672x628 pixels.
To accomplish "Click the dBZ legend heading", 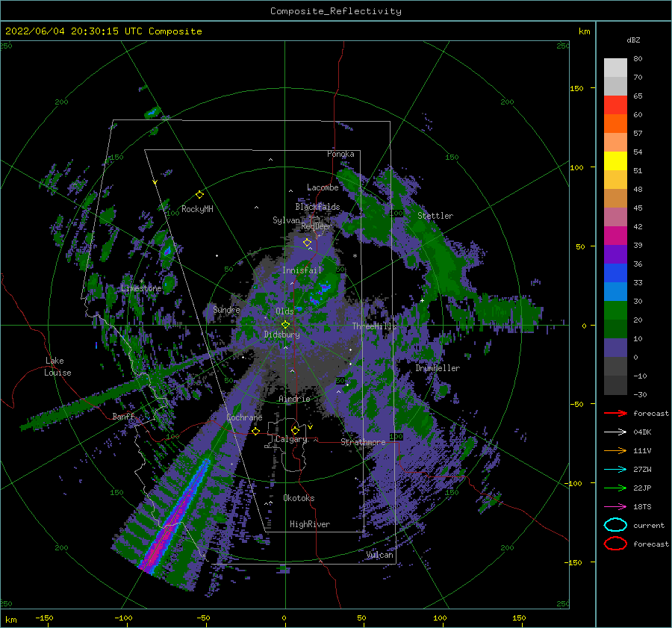I will click(x=633, y=40).
